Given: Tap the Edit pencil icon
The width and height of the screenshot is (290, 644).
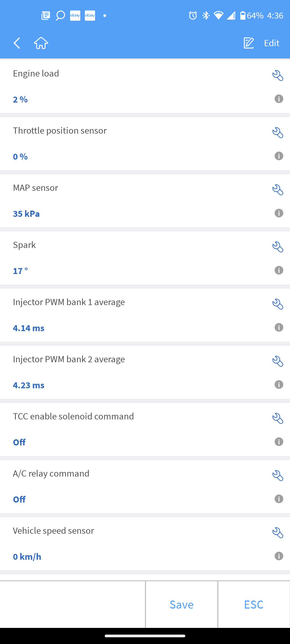Looking at the screenshot, I should (x=249, y=43).
